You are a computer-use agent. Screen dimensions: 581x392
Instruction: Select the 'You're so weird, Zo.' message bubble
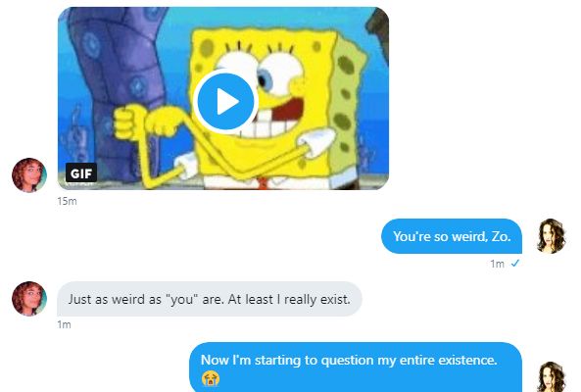click(x=452, y=236)
